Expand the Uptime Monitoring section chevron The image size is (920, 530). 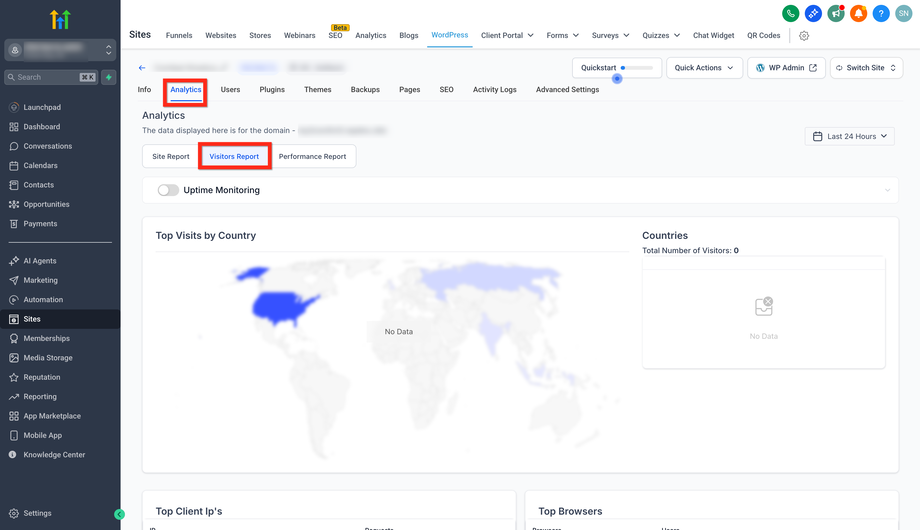tap(886, 190)
